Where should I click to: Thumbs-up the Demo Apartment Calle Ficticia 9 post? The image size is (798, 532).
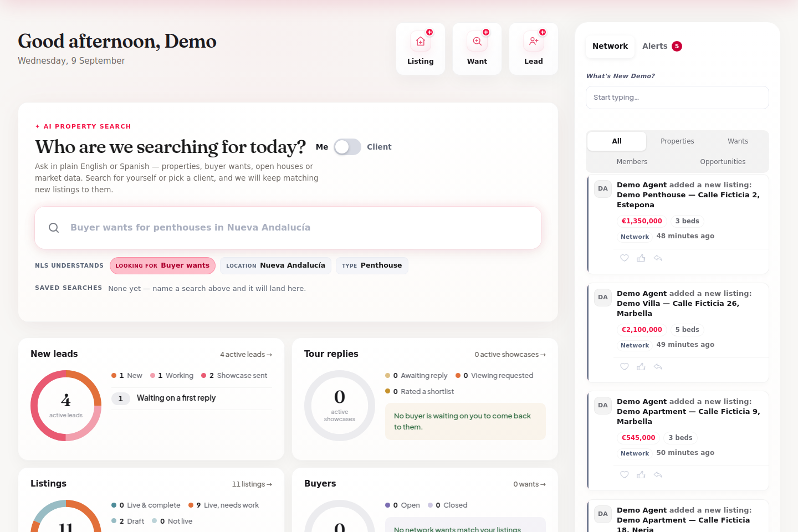(x=641, y=474)
